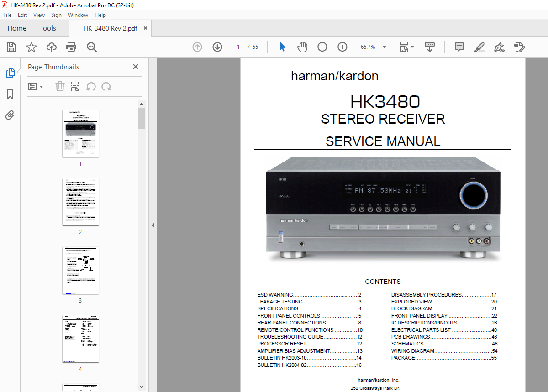This screenshot has height=392, width=548.
Task: Select the HK-3480 Rev 2.pdf tab
Action: tap(110, 28)
